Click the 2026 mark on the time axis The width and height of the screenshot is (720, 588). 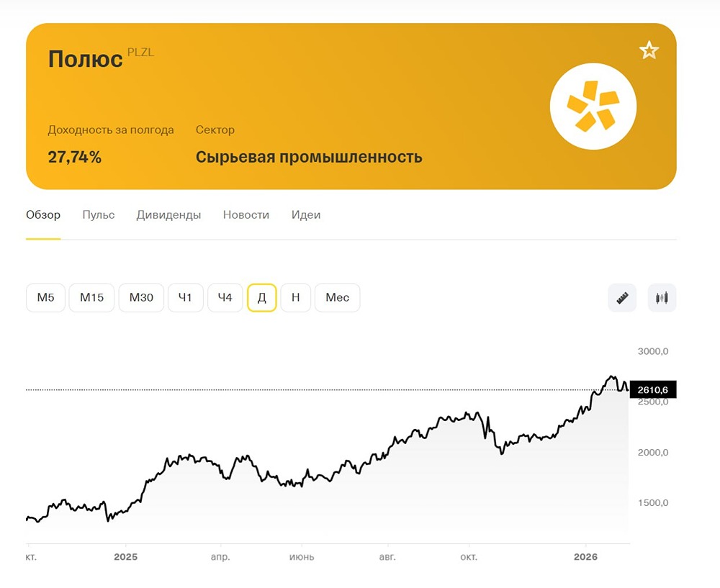(585, 556)
